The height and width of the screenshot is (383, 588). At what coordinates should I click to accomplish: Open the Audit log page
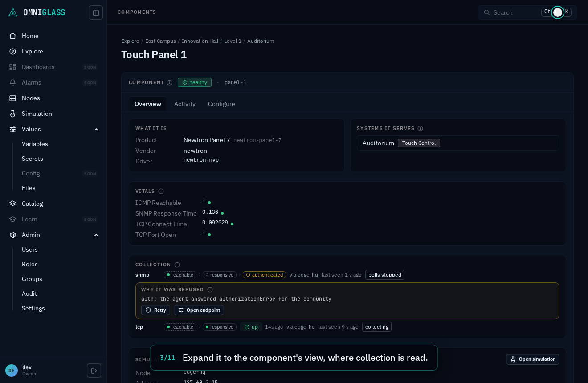tap(29, 293)
